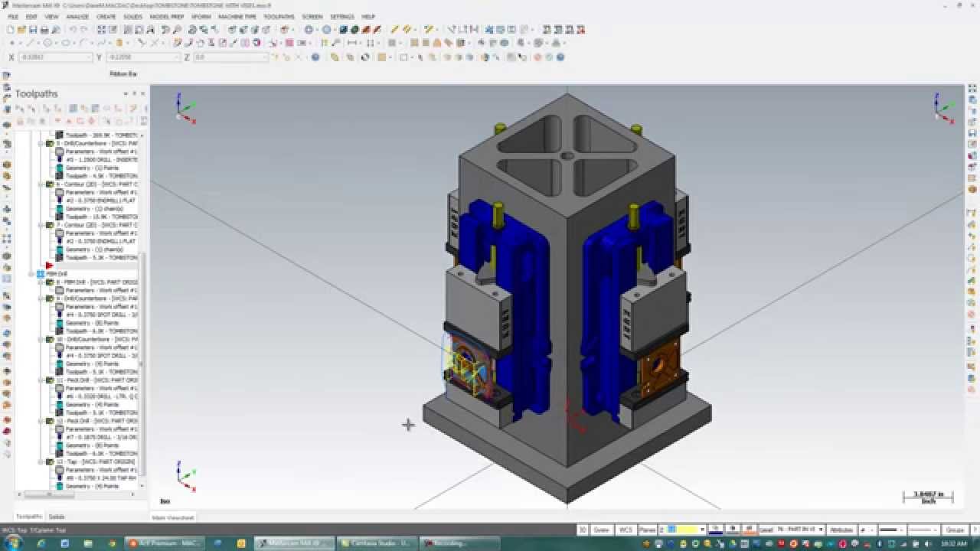Click color button with blue underline
The width and height of the screenshot is (980, 551).
(715, 530)
